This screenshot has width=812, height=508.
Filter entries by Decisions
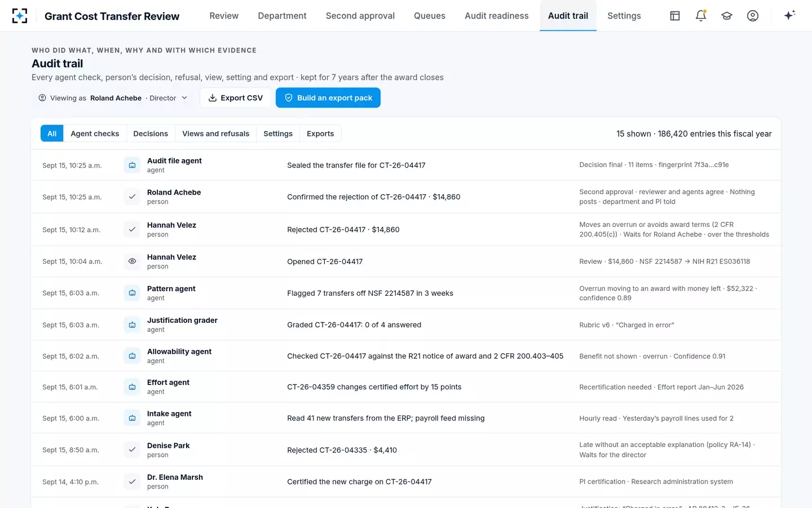coord(151,134)
